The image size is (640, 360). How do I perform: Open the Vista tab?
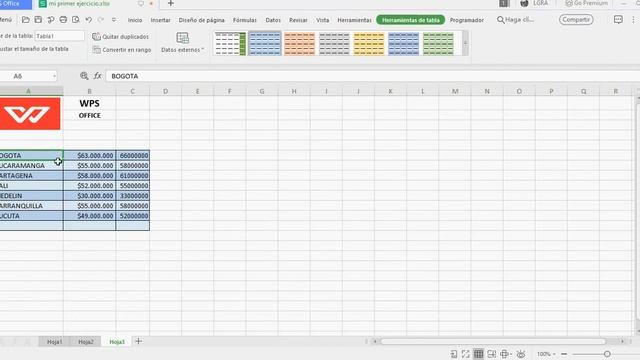coord(322,20)
